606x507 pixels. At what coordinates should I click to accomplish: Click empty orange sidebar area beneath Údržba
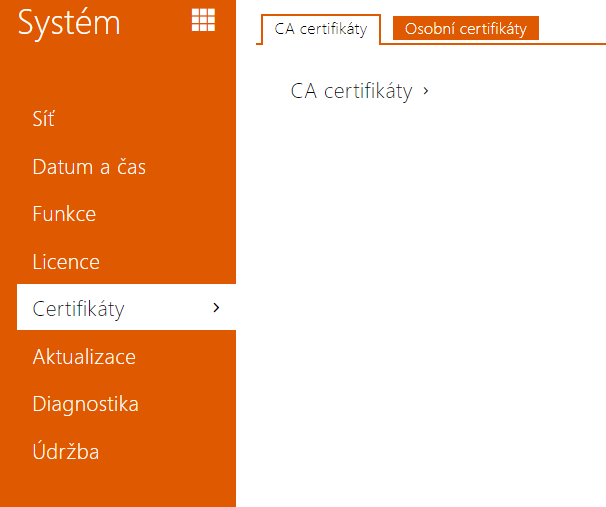pyautogui.click(x=118, y=485)
